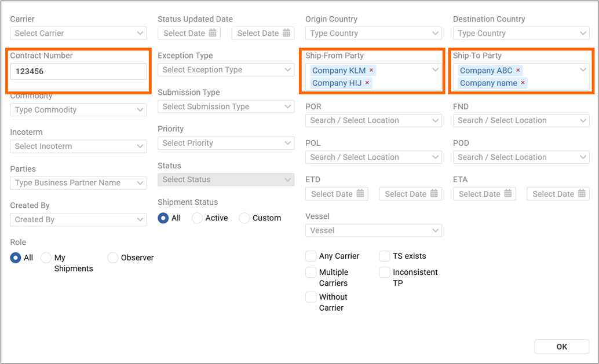Click the Contract Number input field

[x=78, y=71]
